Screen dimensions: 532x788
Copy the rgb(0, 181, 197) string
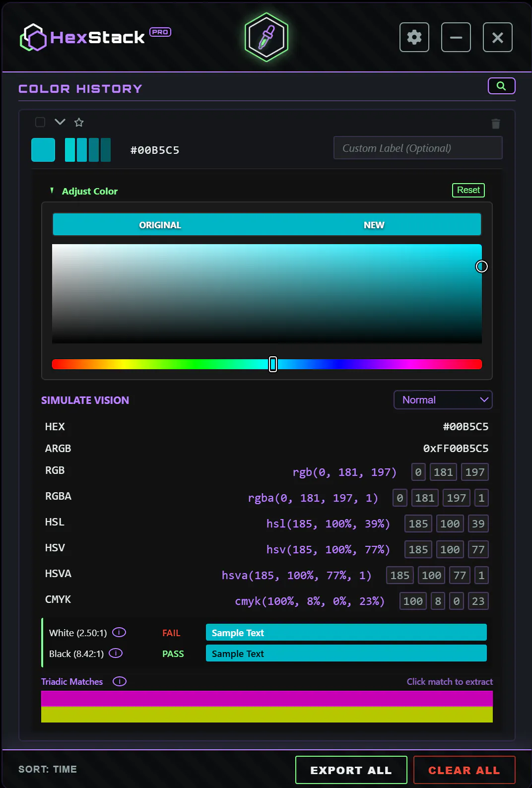(x=344, y=472)
